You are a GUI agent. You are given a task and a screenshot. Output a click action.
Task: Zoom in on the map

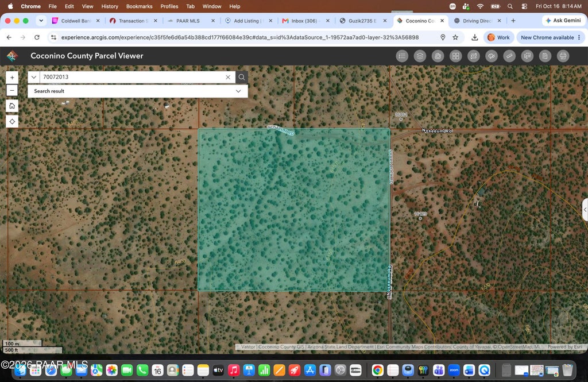(x=12, y=78)
